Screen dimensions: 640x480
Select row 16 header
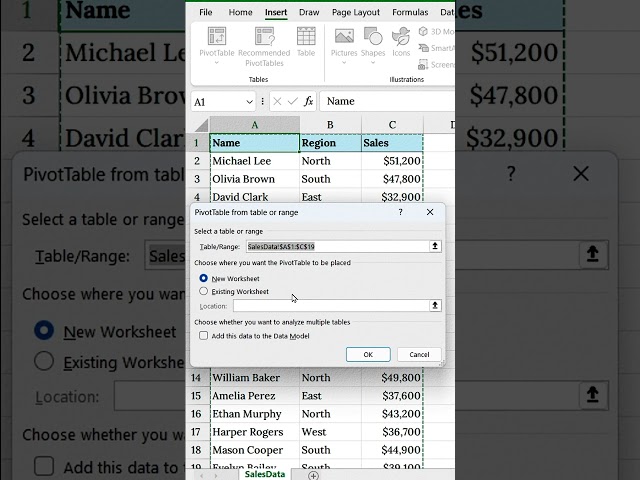(x=196, y=413)
